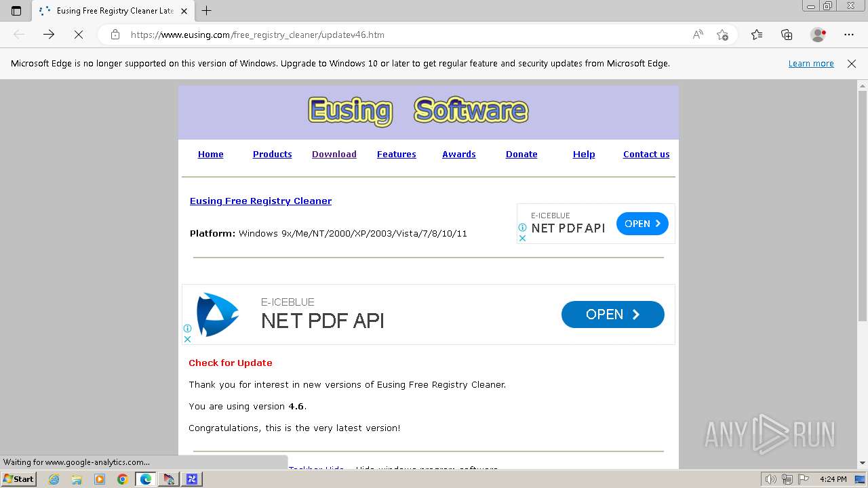
Task: Click the Check for Update heading
Action: point(231,363)
